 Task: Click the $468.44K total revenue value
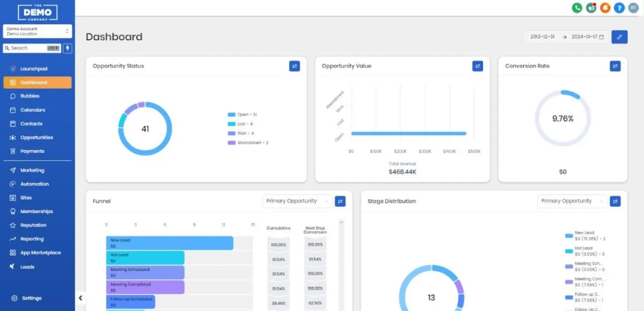click(x=402, y=172)
